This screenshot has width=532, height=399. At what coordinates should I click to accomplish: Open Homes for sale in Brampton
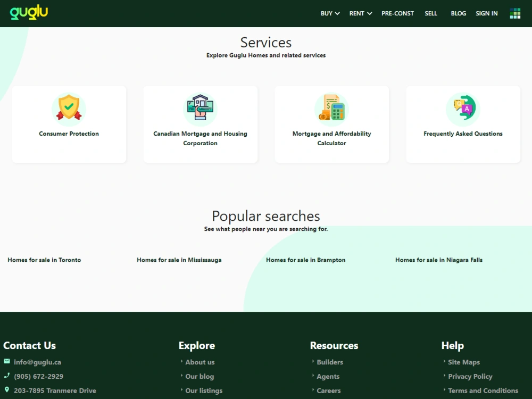306,260
